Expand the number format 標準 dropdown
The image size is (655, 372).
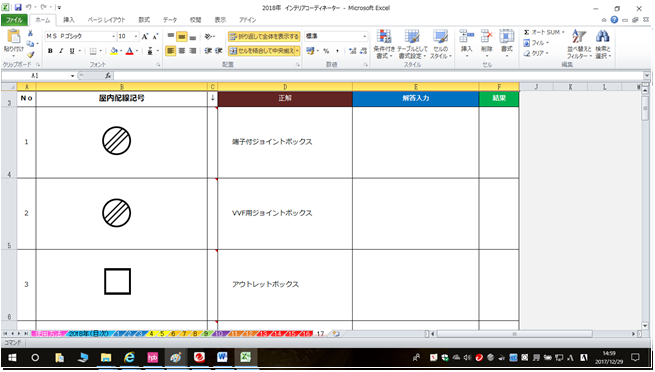click(x=364, y=37)
